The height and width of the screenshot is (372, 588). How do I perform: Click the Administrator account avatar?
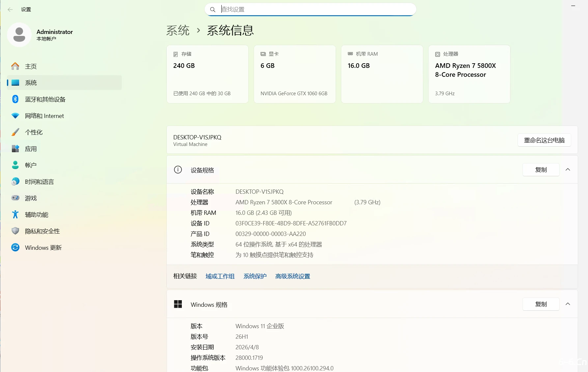pyautogui.click(x=19, y=35)
